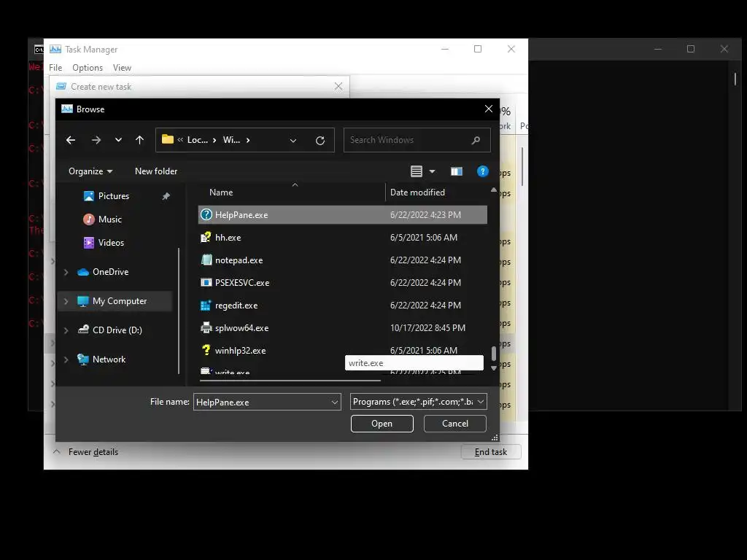Screen dimensions: 747x560
Task: Close the Create new task dialog
Action: [338, 86]
